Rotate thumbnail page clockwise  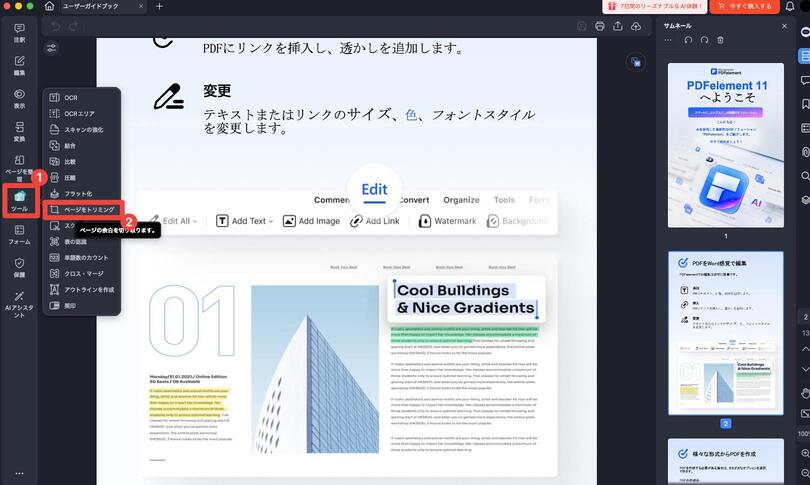pyautogui.click(x=704, y=40)
